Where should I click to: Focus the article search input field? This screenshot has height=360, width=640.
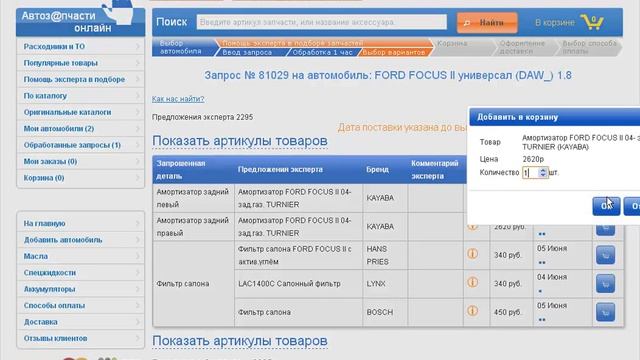[x=322, y=22]
